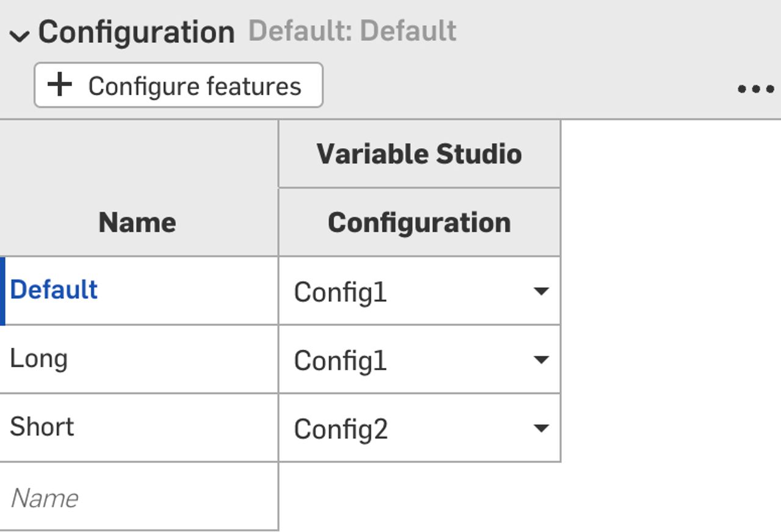Open the ellipsis overflow menu
The image size is (781, 532).
757,89
